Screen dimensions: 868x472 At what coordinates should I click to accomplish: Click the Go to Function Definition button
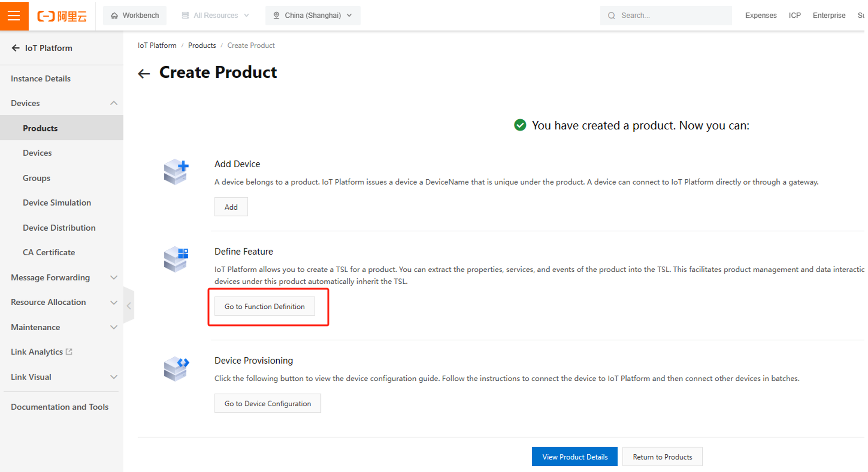264,307
